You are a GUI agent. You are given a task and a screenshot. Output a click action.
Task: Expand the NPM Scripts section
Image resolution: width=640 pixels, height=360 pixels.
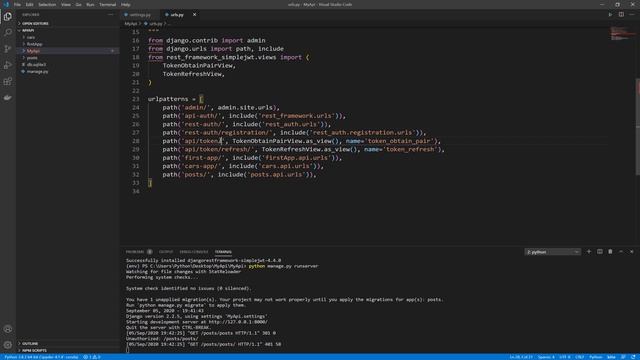click(67, 351)
